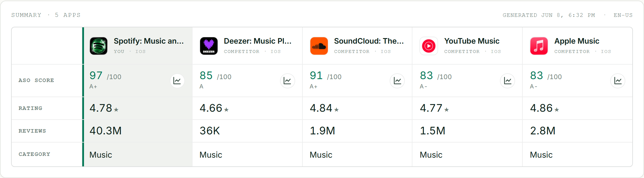Open the SoundCloud: The... app title

369,41
